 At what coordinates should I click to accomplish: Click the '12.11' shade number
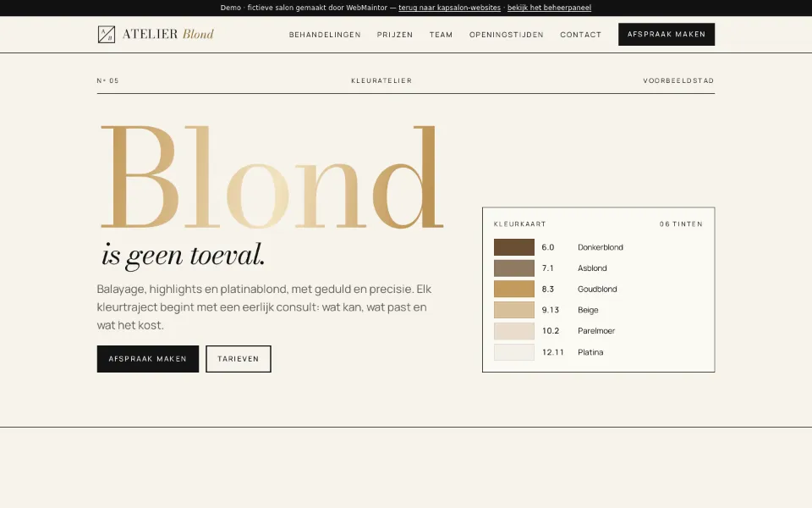coord(552,352)
